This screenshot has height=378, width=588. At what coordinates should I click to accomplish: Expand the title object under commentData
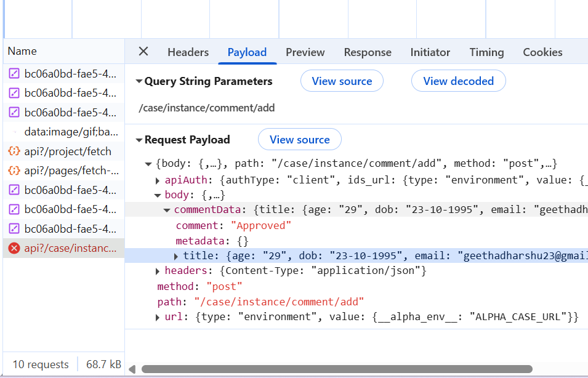[176, 257]
